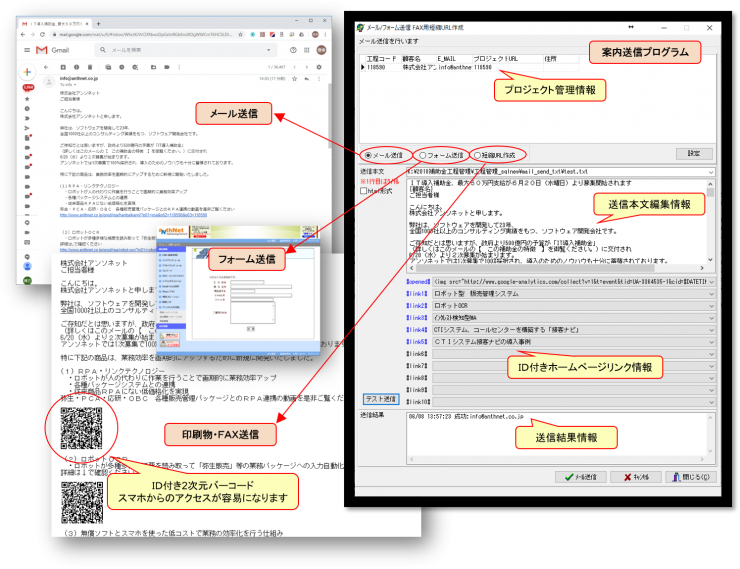Click the テスト送信 test send button
Image resolution: width=740 pixels, height=569 pixels.
tap(381, 399)
